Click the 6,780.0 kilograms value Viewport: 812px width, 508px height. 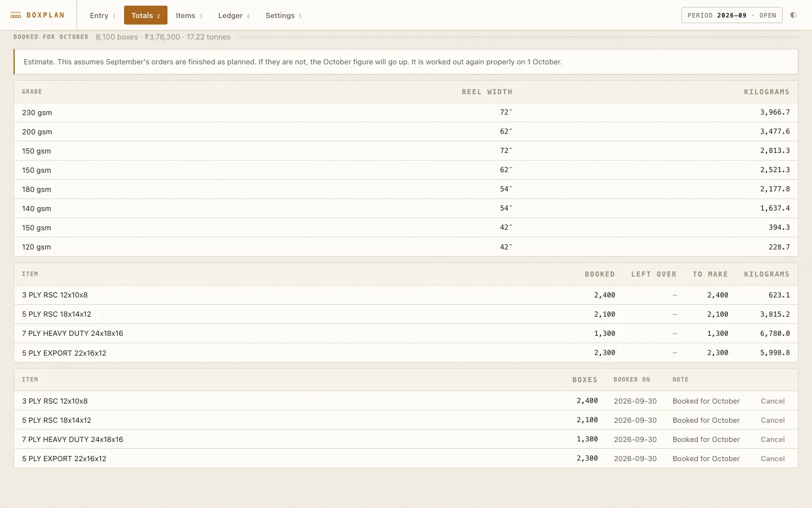[x=775, y=334]
